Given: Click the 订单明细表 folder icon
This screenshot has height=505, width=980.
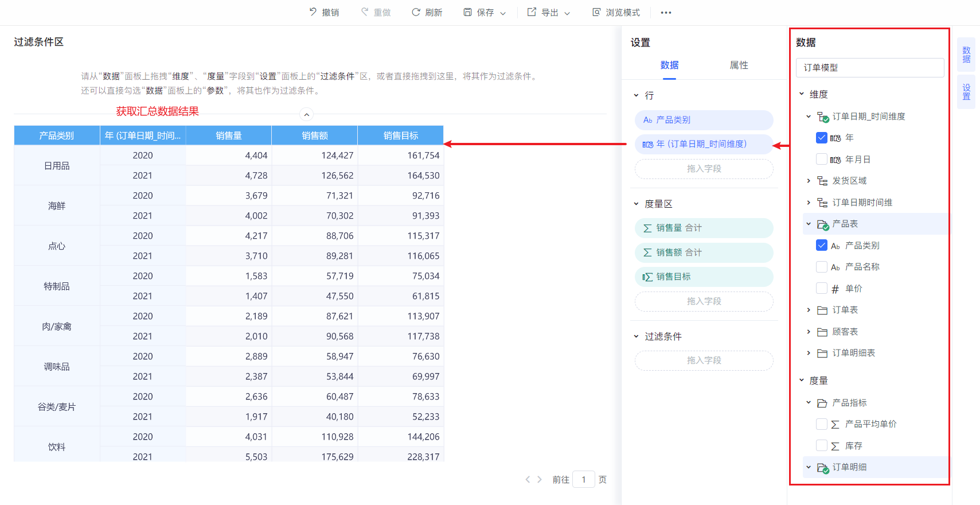Looking at the screenshot, I should click(822, 353).
